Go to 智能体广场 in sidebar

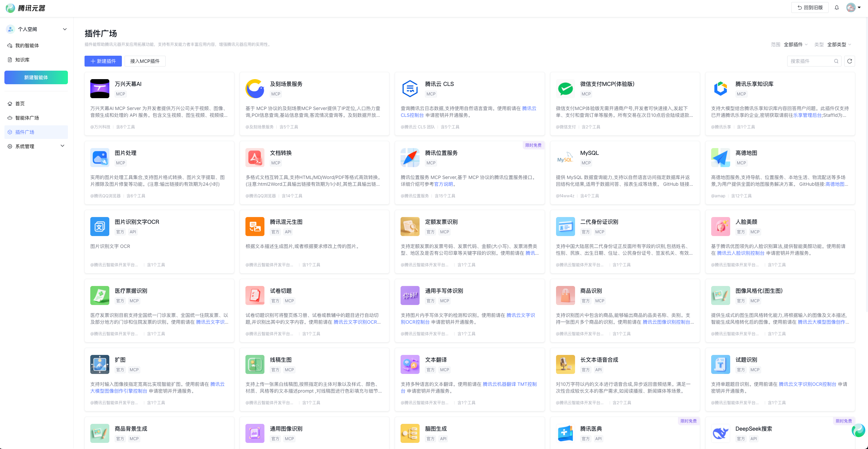[27, 118]
